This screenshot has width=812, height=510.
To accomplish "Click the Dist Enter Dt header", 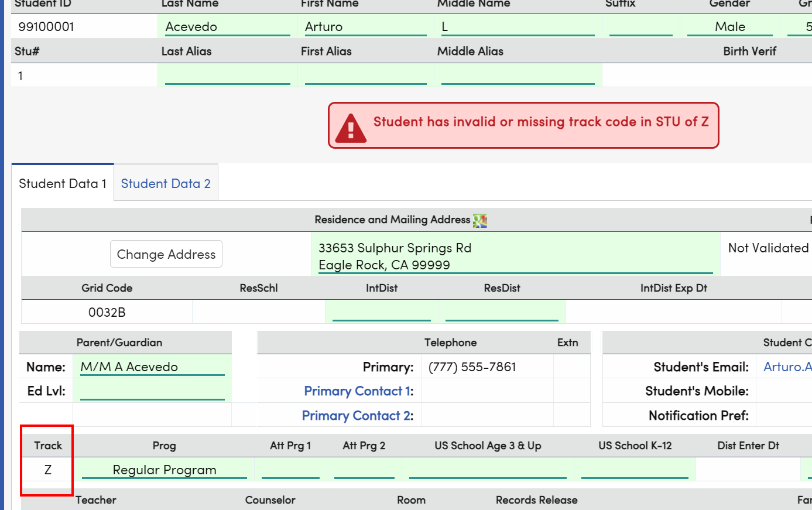I will [748, 446].
